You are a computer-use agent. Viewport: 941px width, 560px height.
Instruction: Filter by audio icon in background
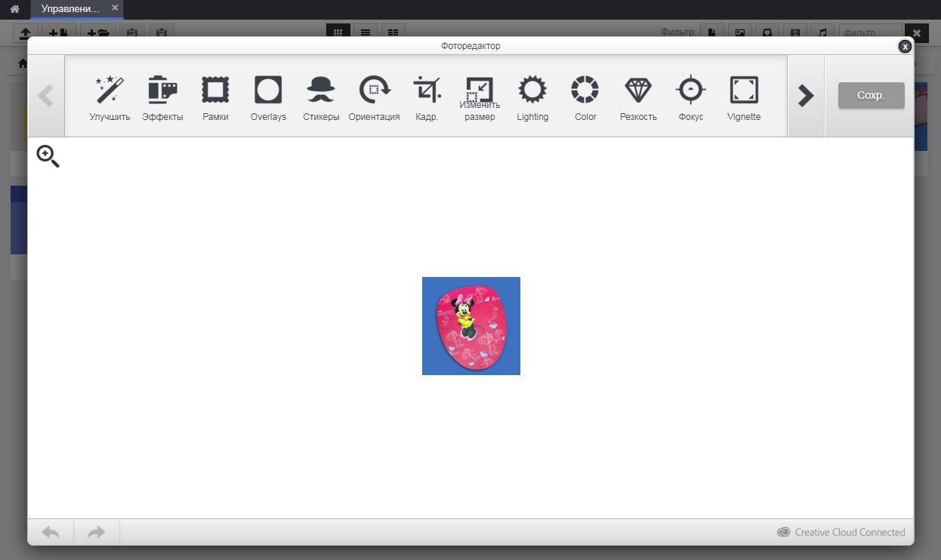[x=822, y=33]
